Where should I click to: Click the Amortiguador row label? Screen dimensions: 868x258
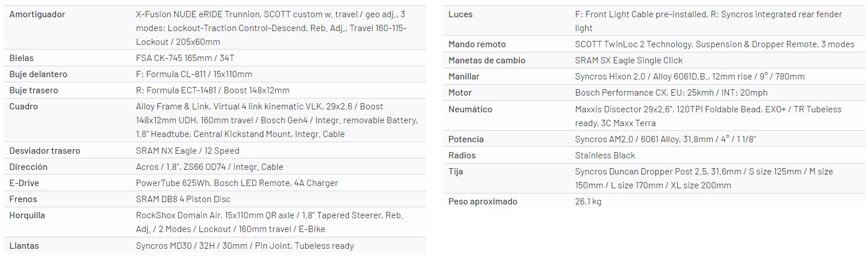coord(37,14)
